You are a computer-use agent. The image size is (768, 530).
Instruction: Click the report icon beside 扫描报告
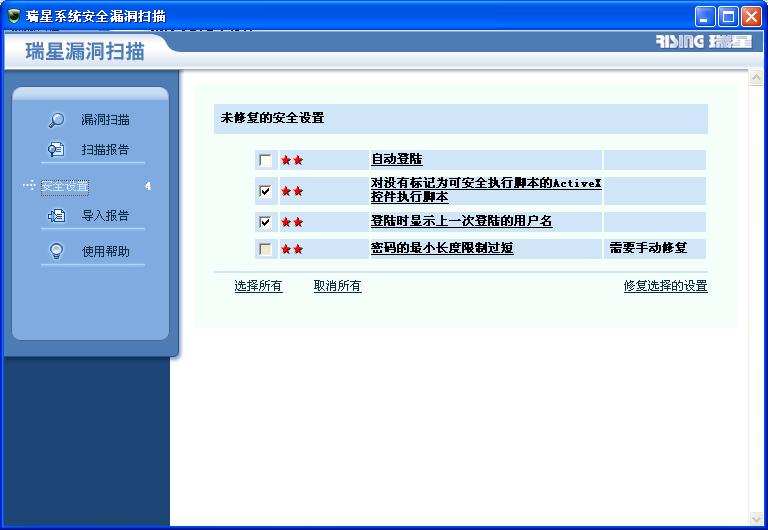coord(56,149)
